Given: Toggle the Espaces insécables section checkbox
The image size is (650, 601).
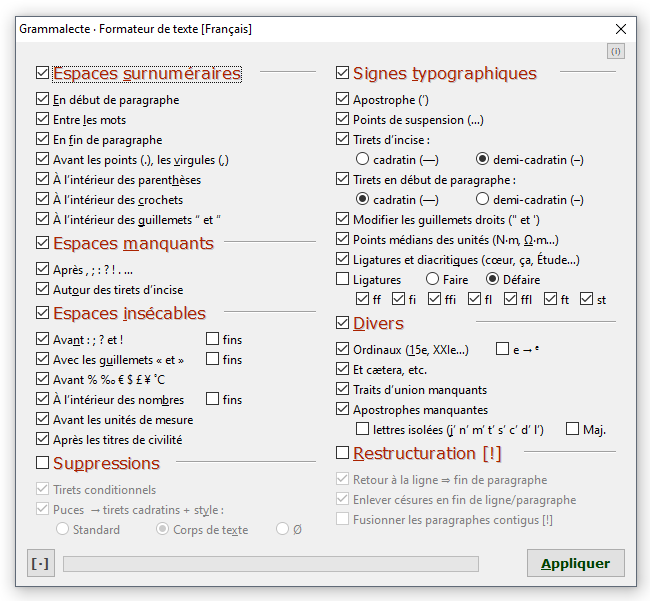Looking at the screenshot, I should (x=42, y=313).
